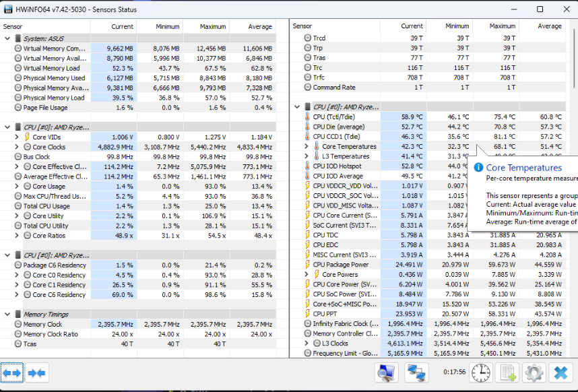
Task: Click the right pane Sensor column header
Action: [335, 26]
